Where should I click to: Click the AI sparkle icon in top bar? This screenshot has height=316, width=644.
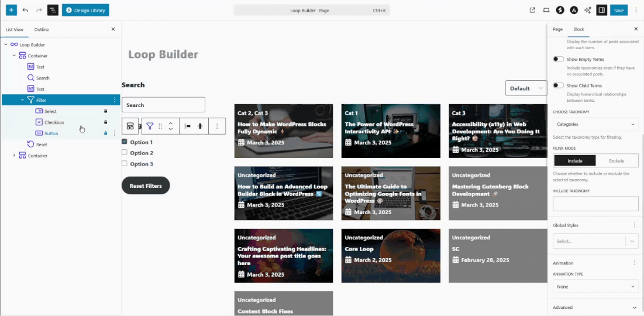pos(588,10)
